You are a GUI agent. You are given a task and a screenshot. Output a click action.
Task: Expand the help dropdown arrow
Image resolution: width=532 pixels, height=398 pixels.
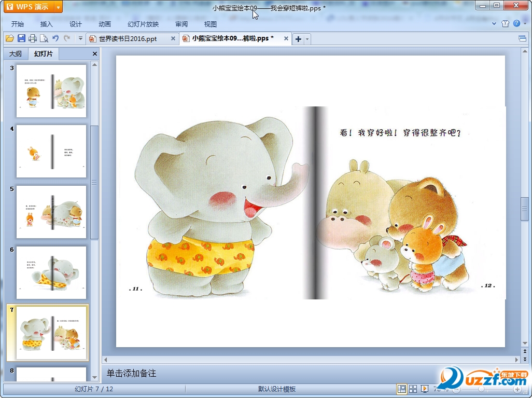point(525,23)
